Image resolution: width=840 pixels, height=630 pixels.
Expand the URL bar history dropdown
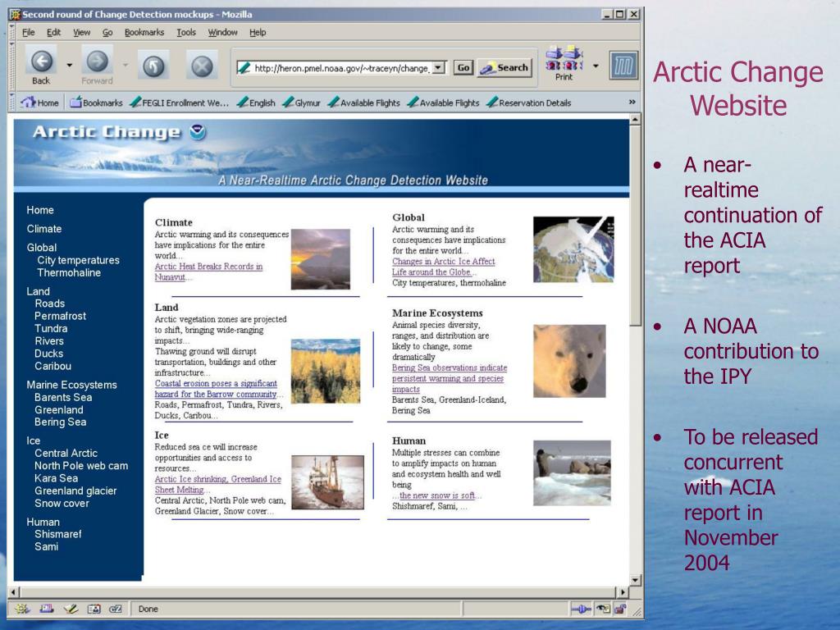click(x=438, y=67)
